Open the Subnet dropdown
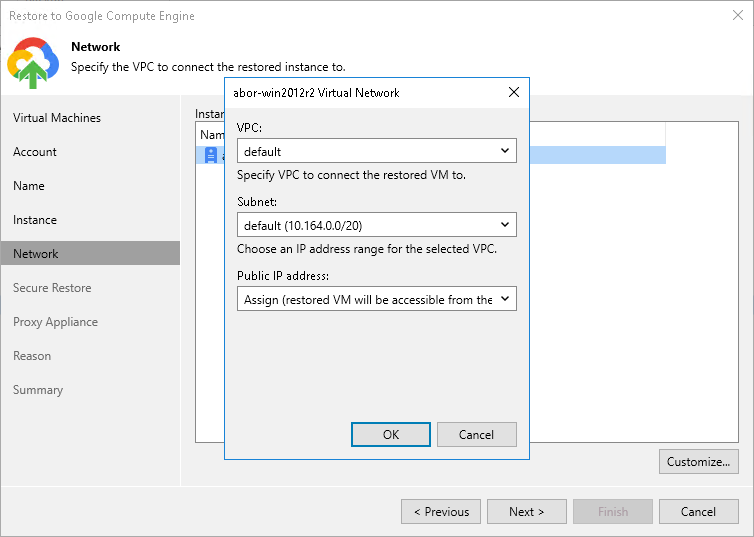The width and height of the screenshot is (754, 537). coord(377,225)
